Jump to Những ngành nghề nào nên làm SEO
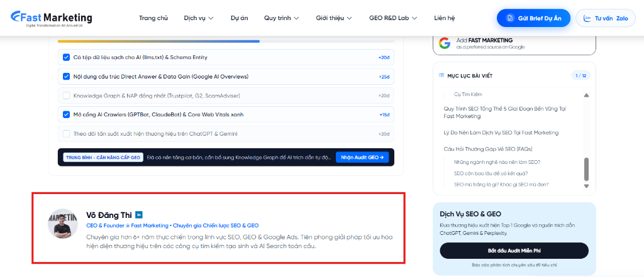 click(497, 162)
